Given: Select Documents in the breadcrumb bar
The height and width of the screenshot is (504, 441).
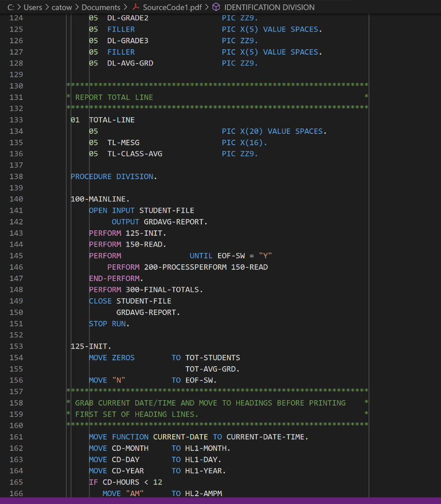Looking at the screenshot, I should (x=102, y=7).
